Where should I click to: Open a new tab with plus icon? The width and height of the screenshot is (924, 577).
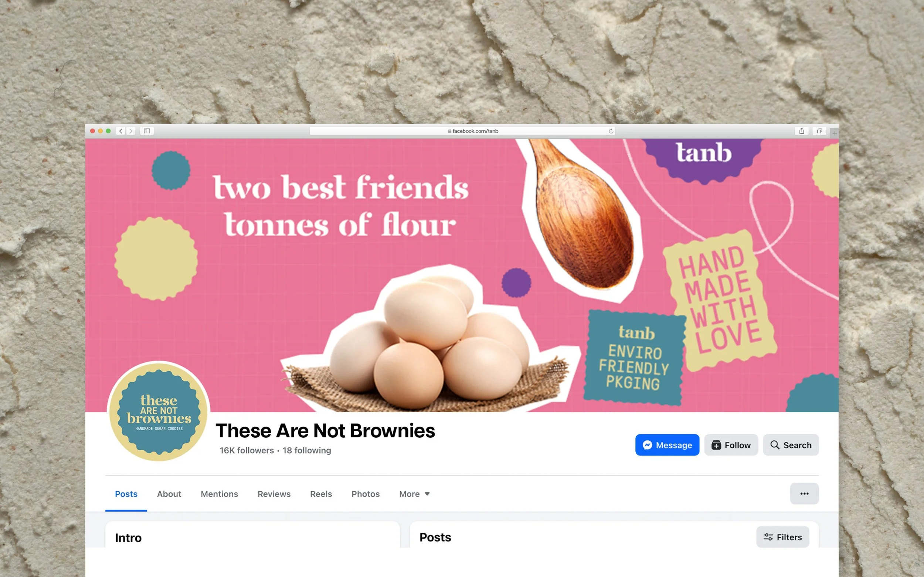[x=834, y=133]
